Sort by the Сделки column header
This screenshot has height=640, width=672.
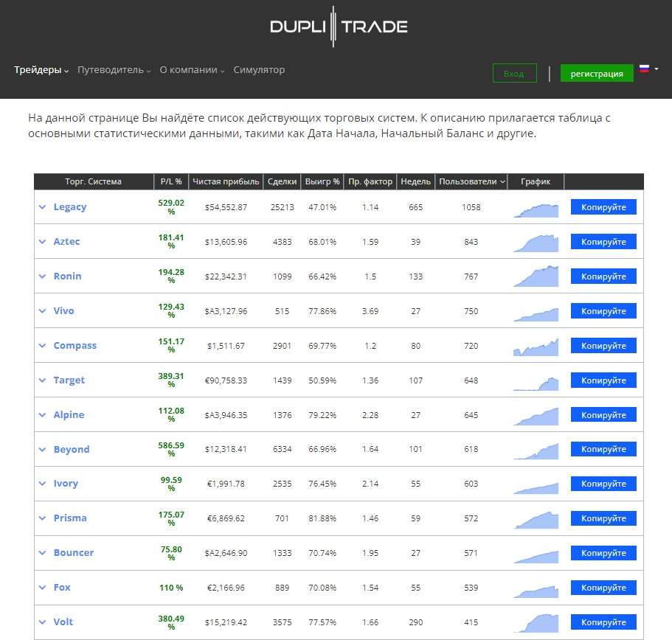point(282,181)
